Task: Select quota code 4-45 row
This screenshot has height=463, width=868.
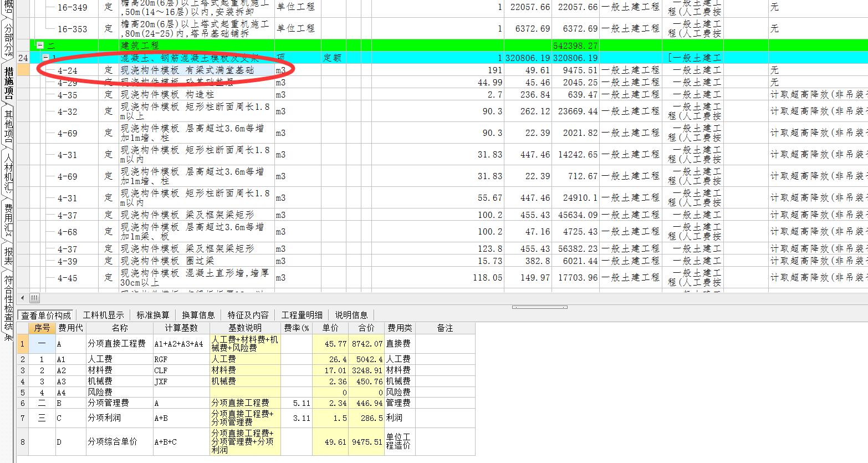Action: point(68,278)
